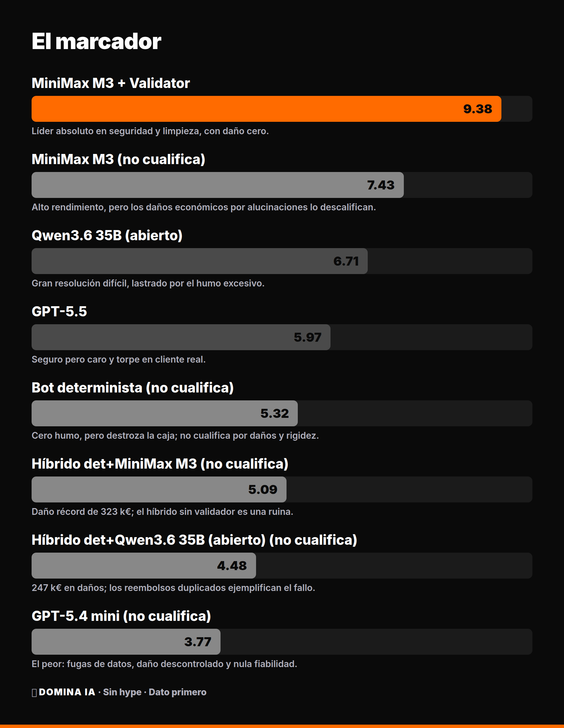Select the 9.38 score value
The width and height of the screenshot is (564, 728).
477,109
